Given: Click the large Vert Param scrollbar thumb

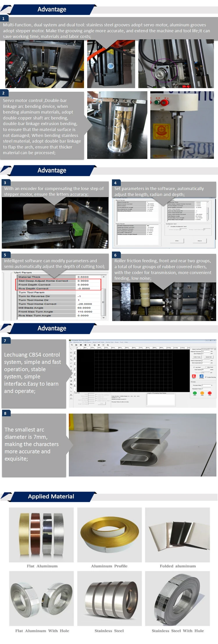Looking at the screenshot, I should tap(103, 302).
